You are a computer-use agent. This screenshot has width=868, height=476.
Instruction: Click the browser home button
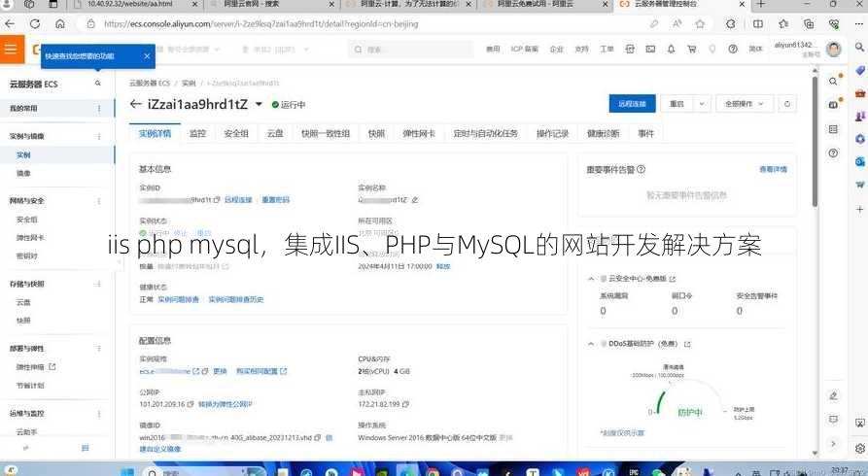coord(60,23)
